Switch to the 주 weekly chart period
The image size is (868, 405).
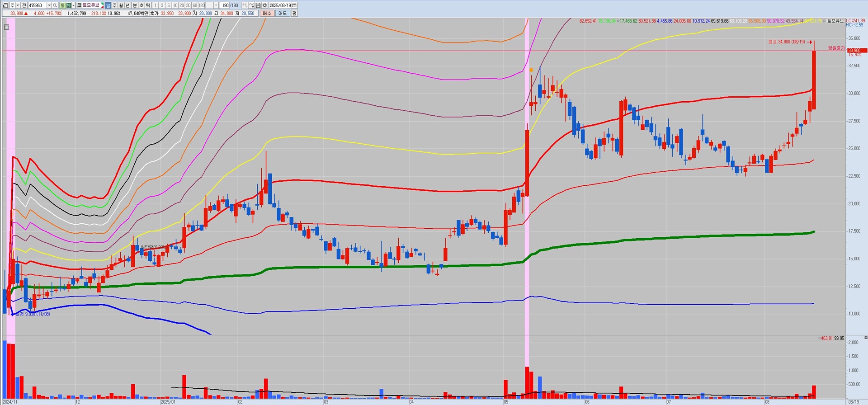click(x=114, y=5)
